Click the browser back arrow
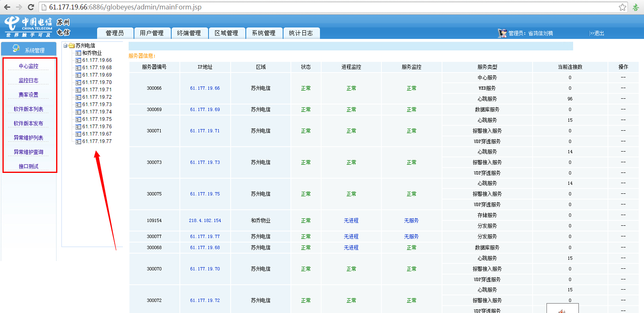Image resolution: width=644 pixels, height=313 pixels. point(7,7)
